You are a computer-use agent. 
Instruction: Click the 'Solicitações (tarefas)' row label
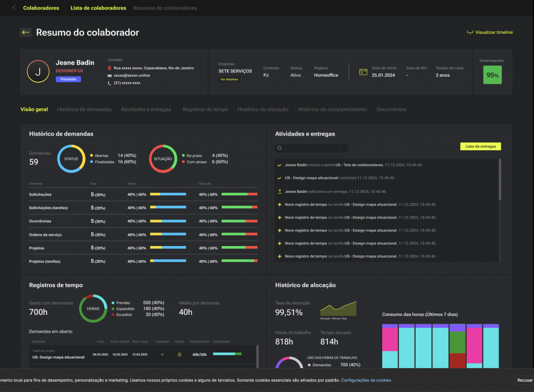pyautogui.click(x=48, y=208)
